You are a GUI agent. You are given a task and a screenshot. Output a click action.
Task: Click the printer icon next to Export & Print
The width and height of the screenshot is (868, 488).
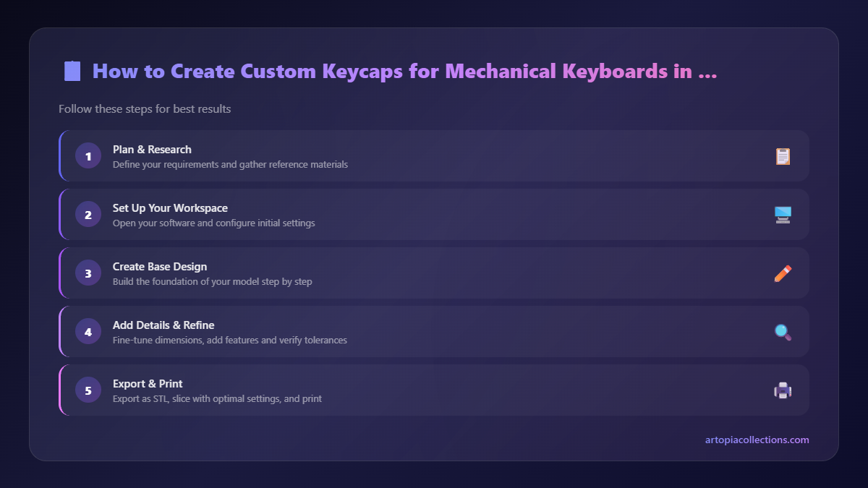tap(783, 390)
